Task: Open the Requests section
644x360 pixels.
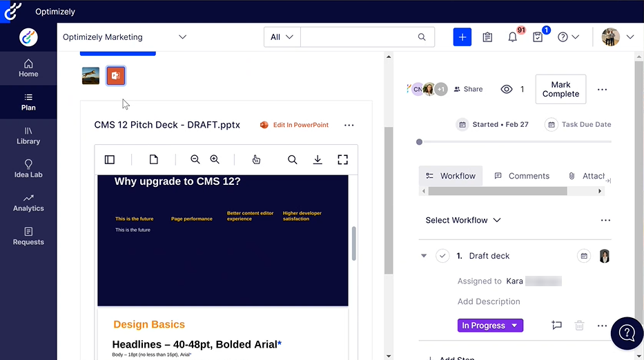Action: coord(28,236)
